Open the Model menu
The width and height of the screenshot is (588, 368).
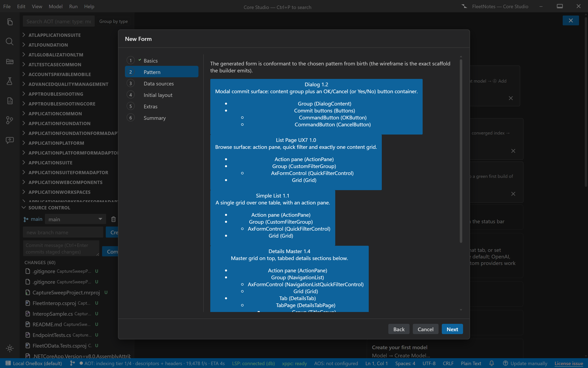point(56,6)
